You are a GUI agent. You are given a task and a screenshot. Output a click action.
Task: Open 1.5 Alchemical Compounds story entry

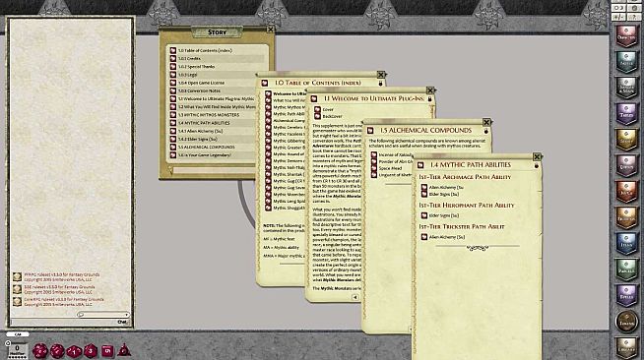click(x=206, y=148)
